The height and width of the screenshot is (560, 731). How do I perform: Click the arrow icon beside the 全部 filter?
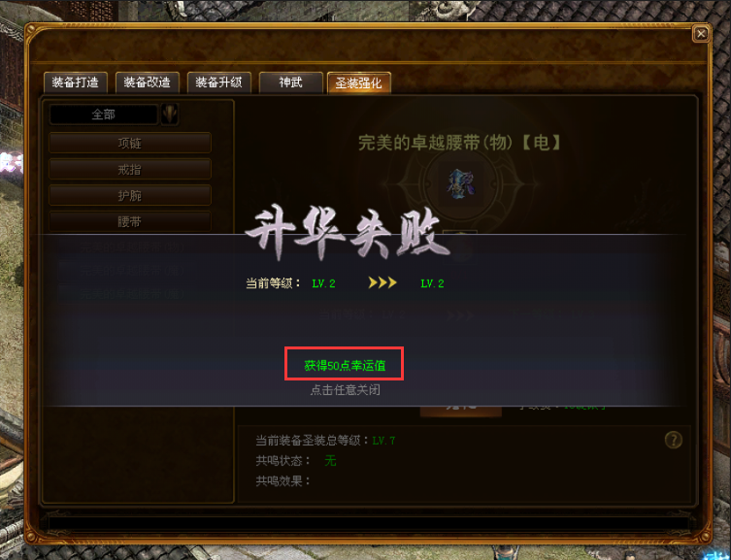pos(170,115)
